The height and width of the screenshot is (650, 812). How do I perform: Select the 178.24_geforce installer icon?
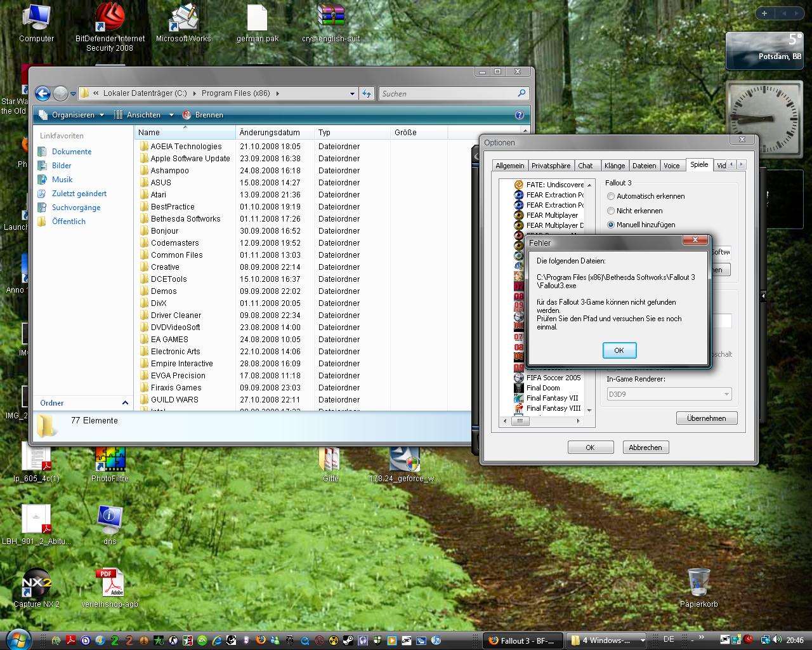(x=404, y=464)
